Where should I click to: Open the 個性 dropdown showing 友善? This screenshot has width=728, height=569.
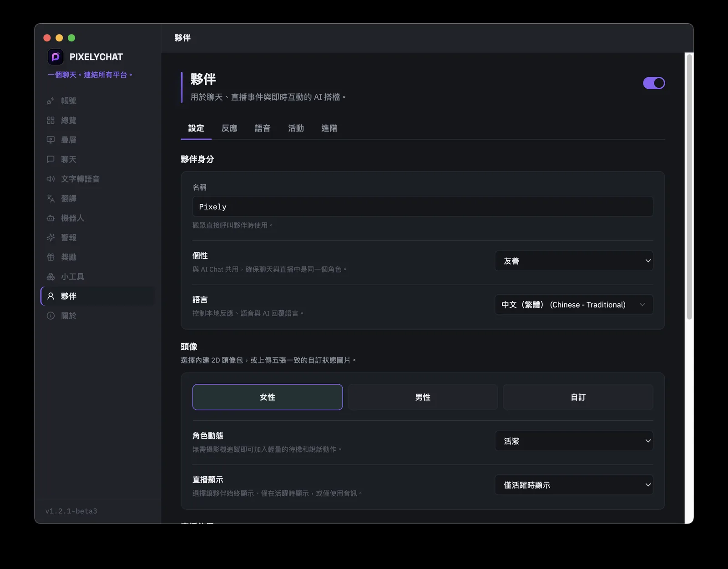point(574,261)
